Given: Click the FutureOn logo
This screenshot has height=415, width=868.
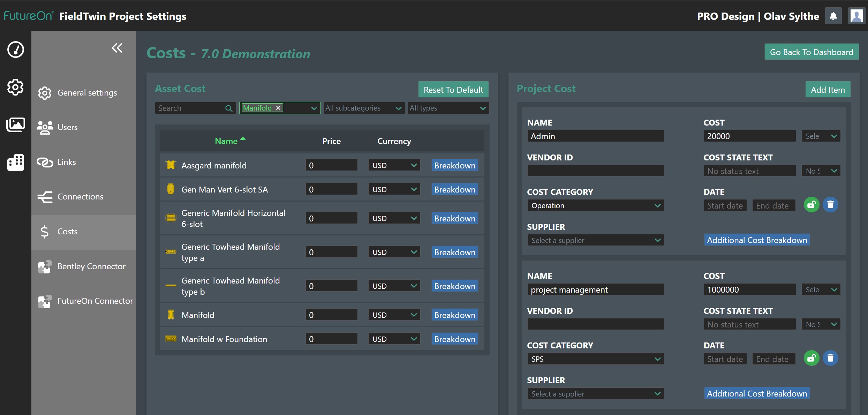Looking at the screenshot, I should tap(29, 16).
